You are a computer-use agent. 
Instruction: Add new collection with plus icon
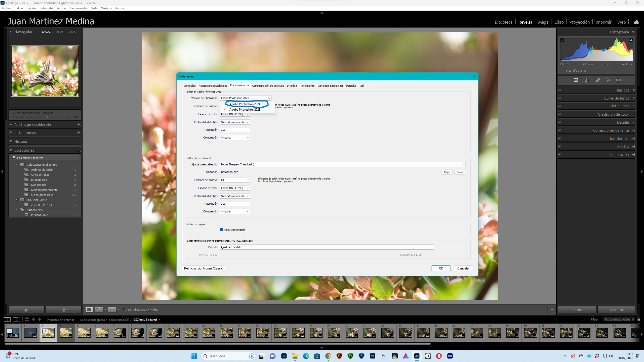(79, 150)
